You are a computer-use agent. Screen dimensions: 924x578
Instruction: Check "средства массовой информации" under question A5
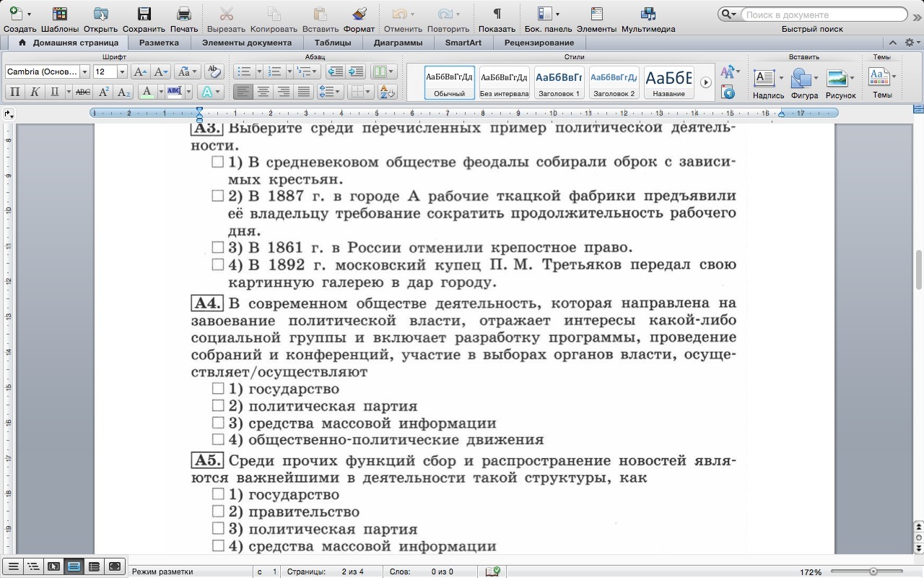point(218,546)
